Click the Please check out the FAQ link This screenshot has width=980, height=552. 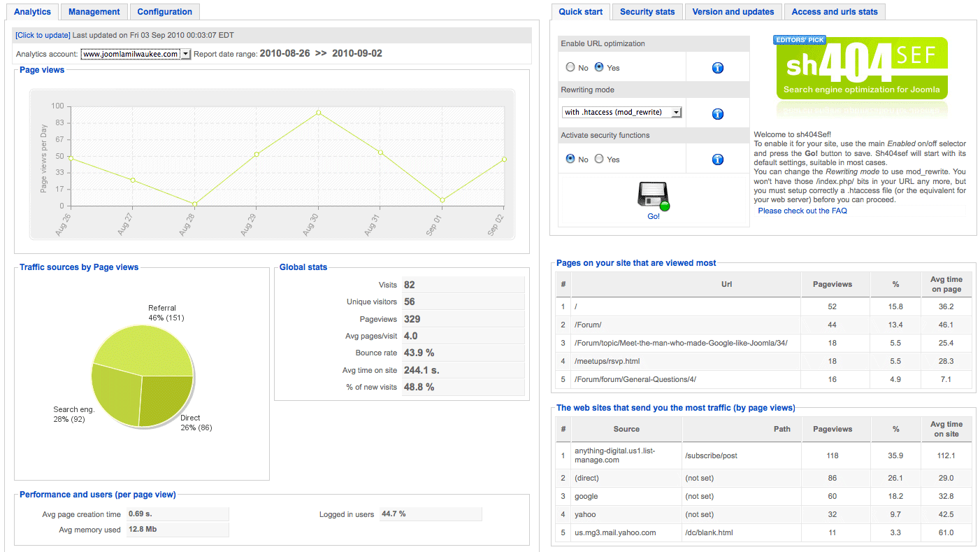pyautogui.click(x=802, y=210)
